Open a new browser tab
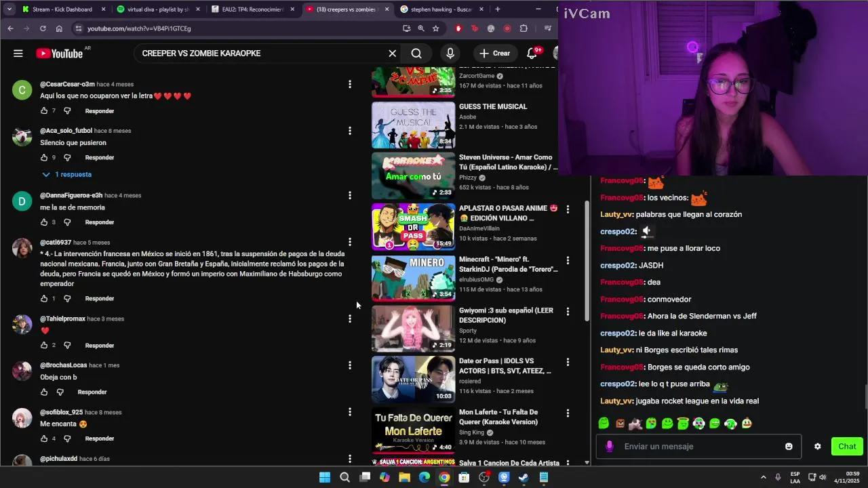 (x=498, y=9)
